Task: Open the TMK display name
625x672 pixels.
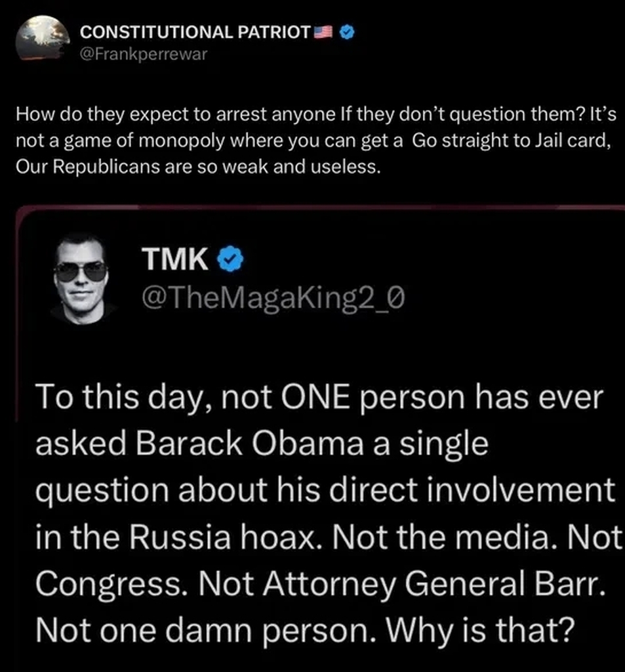Action: pyautogui.click(x=176, y=261)
